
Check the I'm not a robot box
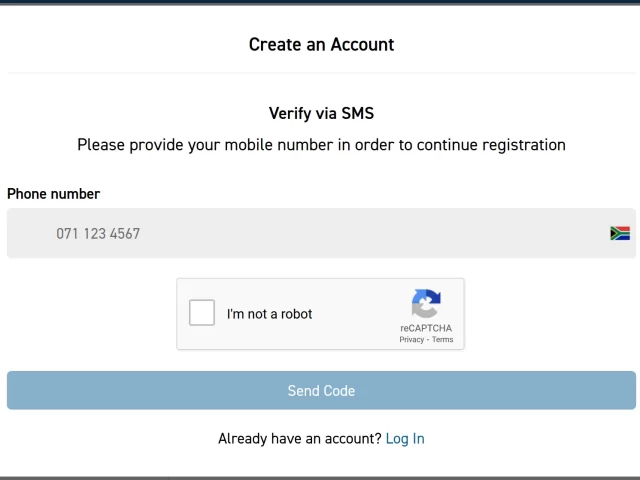click(x=202, y=313)
